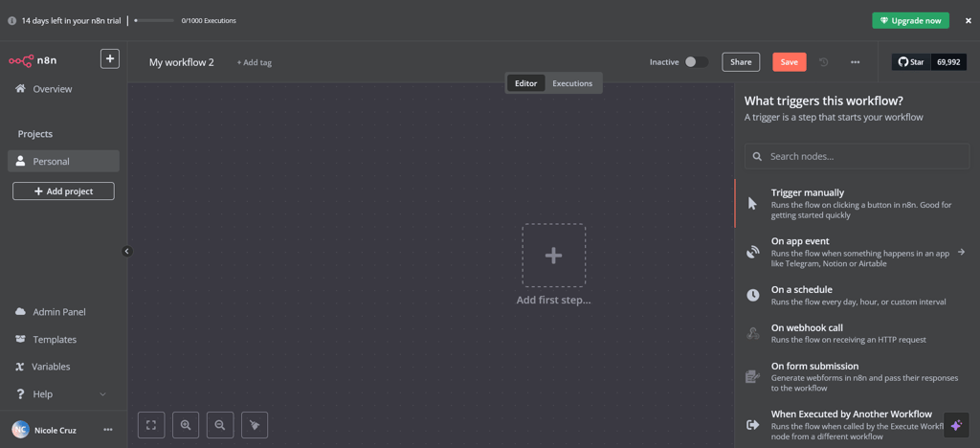Click the plus button beside n8n logo

tap(110, 58)
